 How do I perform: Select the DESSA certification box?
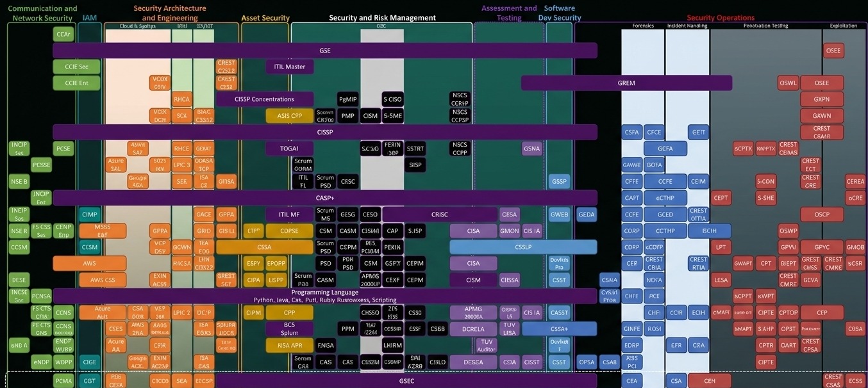click(x=473, y=362)
